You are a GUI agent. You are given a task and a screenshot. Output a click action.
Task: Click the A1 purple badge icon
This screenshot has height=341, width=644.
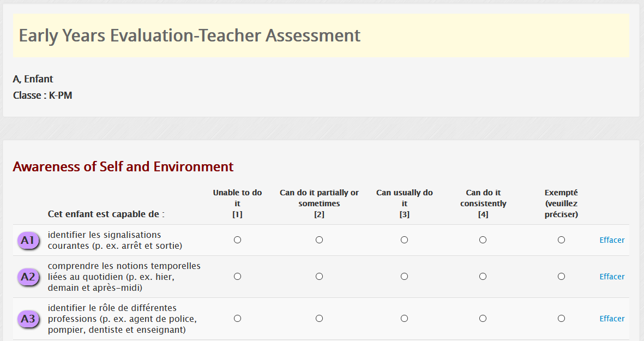tap(28, 241)
